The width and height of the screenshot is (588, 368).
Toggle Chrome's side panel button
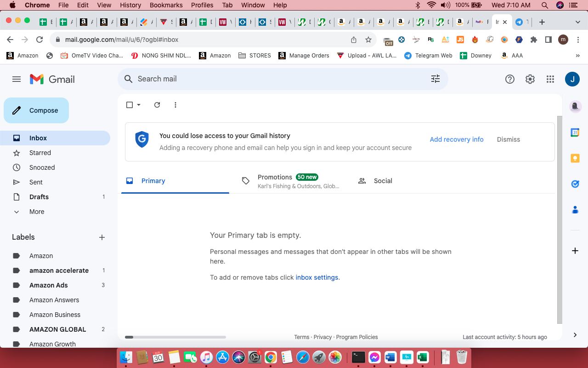(x=548, y=40)
